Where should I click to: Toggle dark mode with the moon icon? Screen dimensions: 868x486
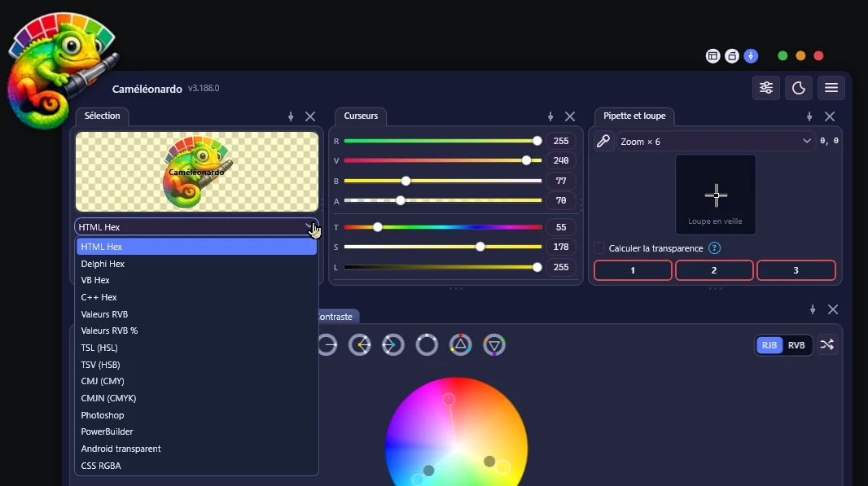click(x=799, y=88)
